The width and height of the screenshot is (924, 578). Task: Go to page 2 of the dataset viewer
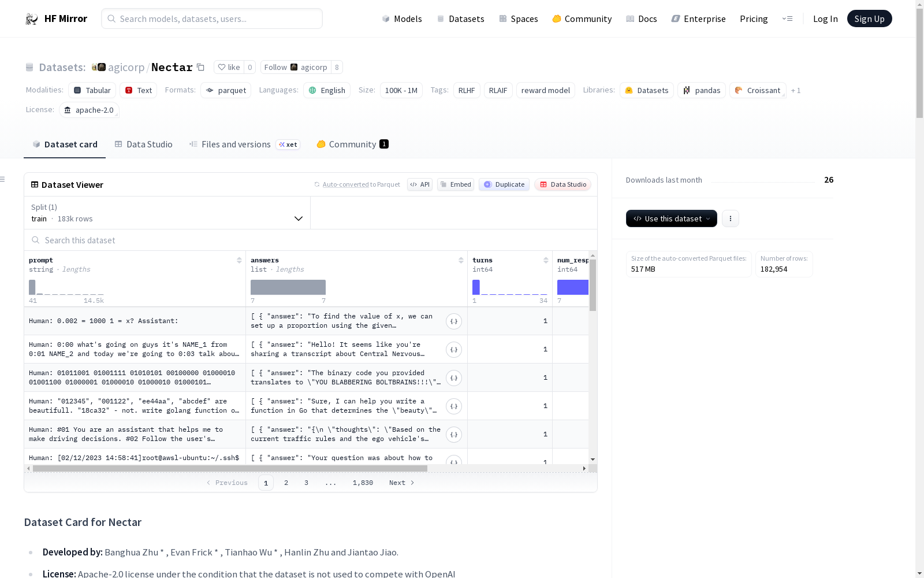click(x=286, y=483)
